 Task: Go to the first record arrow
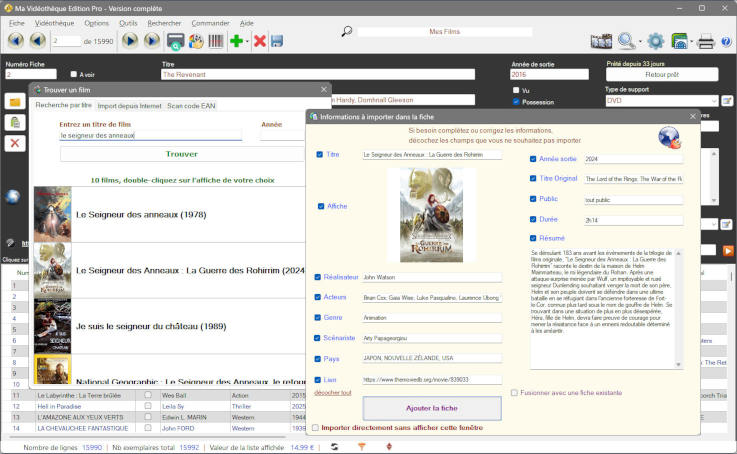click(16, 41)
